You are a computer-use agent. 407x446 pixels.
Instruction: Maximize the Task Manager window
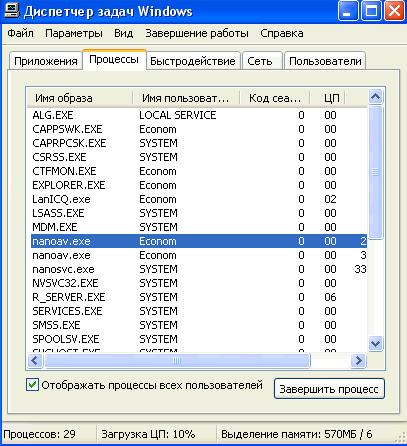371,11
